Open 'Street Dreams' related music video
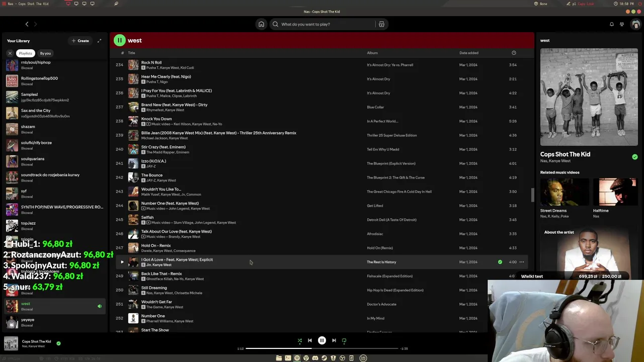Viewport: 644px width, 362px height. click(564, 192)
